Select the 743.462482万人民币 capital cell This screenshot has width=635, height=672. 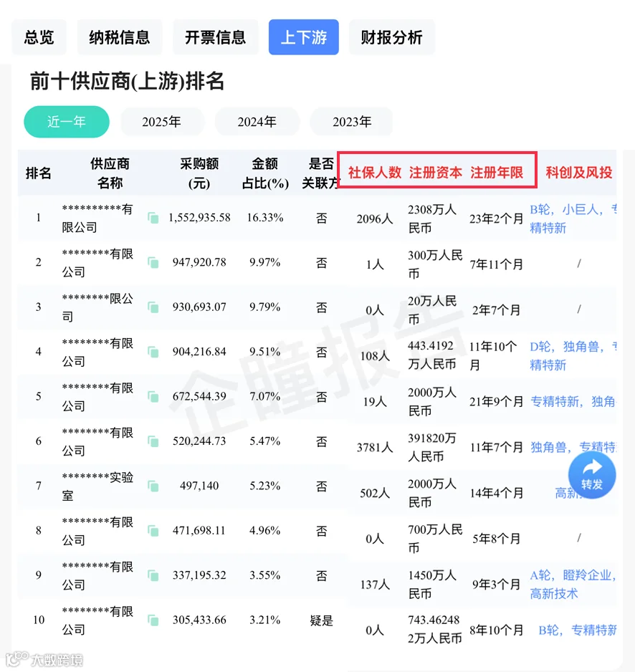coord(435,629)
